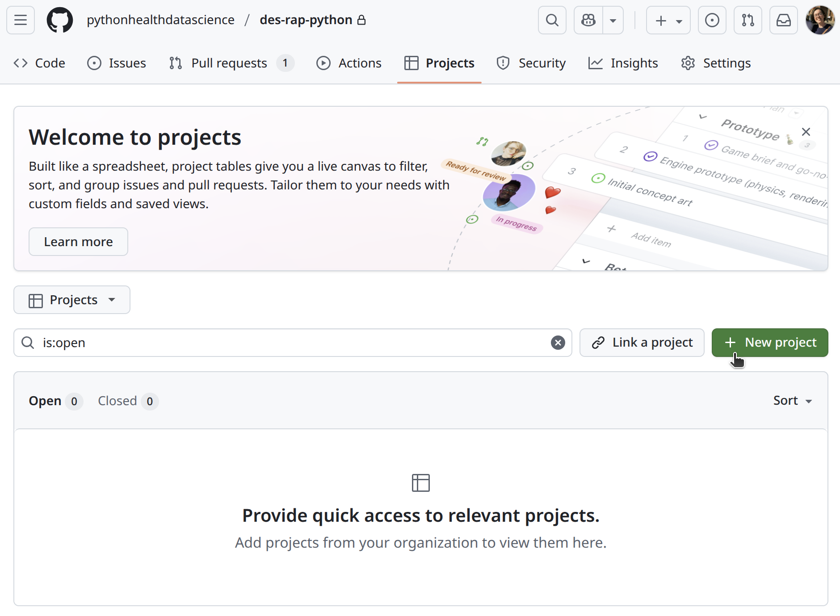Open the user profile avatar menu

[820, 20]
